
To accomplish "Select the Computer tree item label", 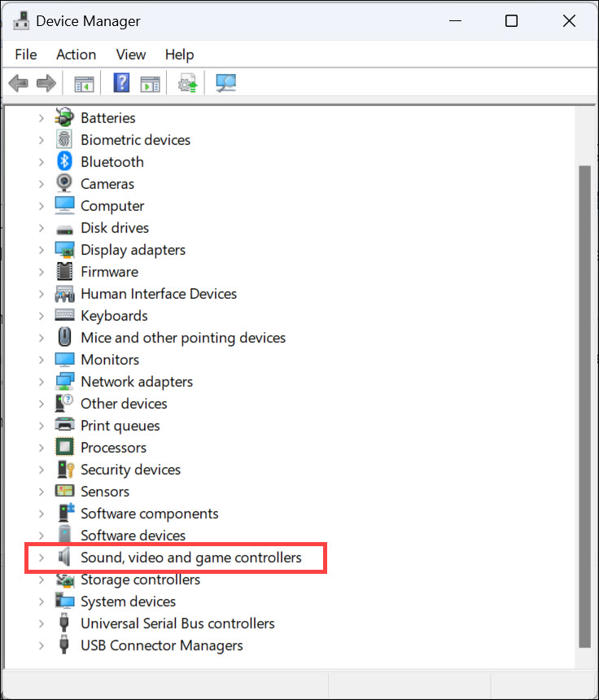I will pyautogui.click(x=112, y=206).
